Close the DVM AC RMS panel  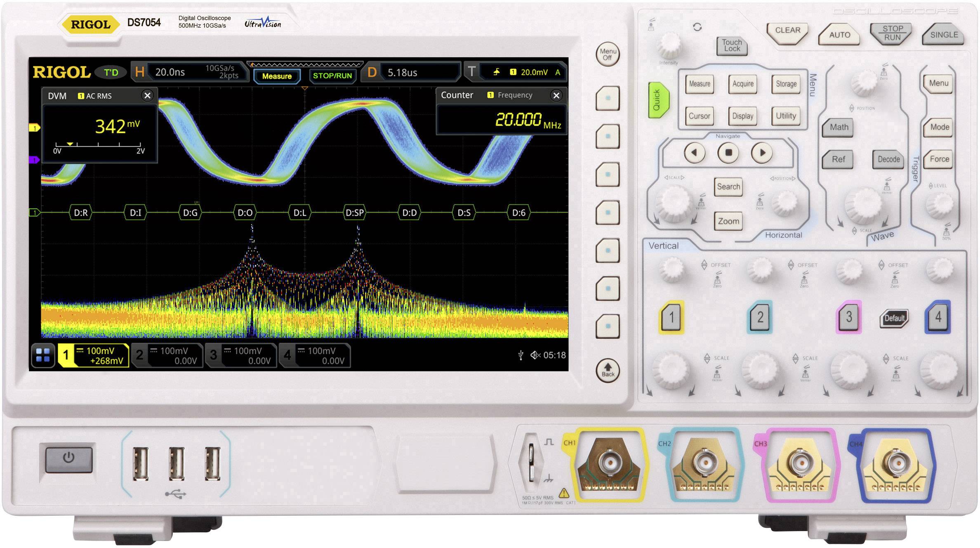147,96
